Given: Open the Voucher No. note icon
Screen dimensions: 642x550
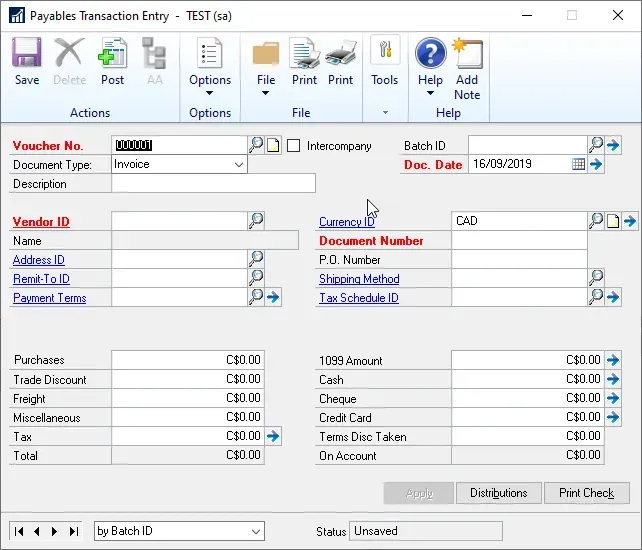Looking at the screenshot, I should (x=273, y=145).
